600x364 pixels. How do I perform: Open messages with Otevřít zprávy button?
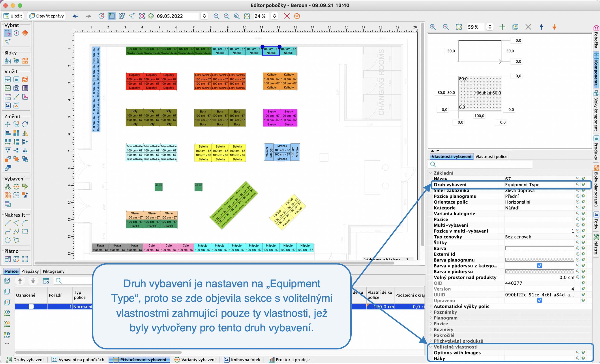47,16
